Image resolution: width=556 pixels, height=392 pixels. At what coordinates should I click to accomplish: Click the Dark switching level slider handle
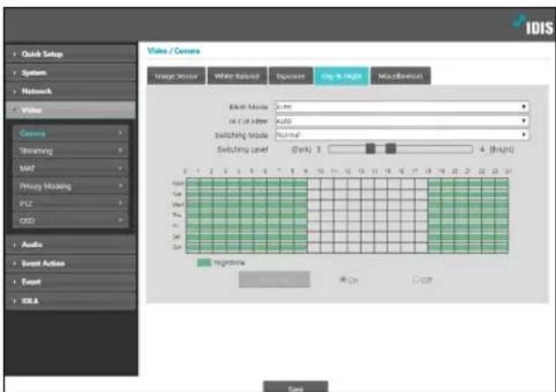[x=371, y=149]
